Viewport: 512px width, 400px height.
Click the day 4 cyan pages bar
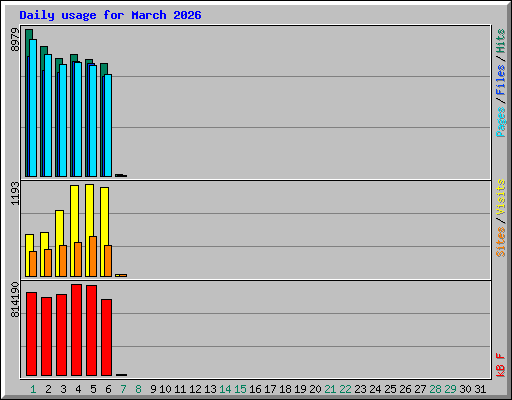(78, 119)
